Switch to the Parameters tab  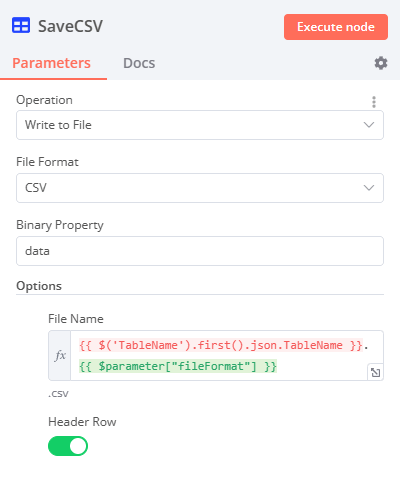(51, 63)
